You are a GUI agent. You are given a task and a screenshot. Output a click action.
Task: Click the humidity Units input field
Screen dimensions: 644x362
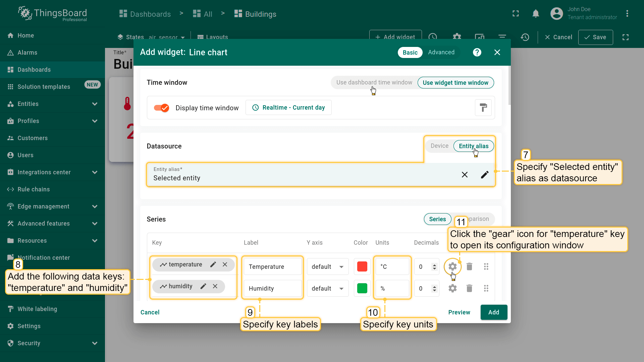point(392,289)
